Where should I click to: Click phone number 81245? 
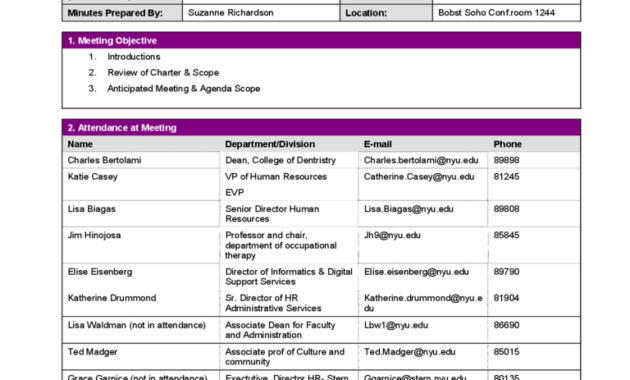point(506,177)
